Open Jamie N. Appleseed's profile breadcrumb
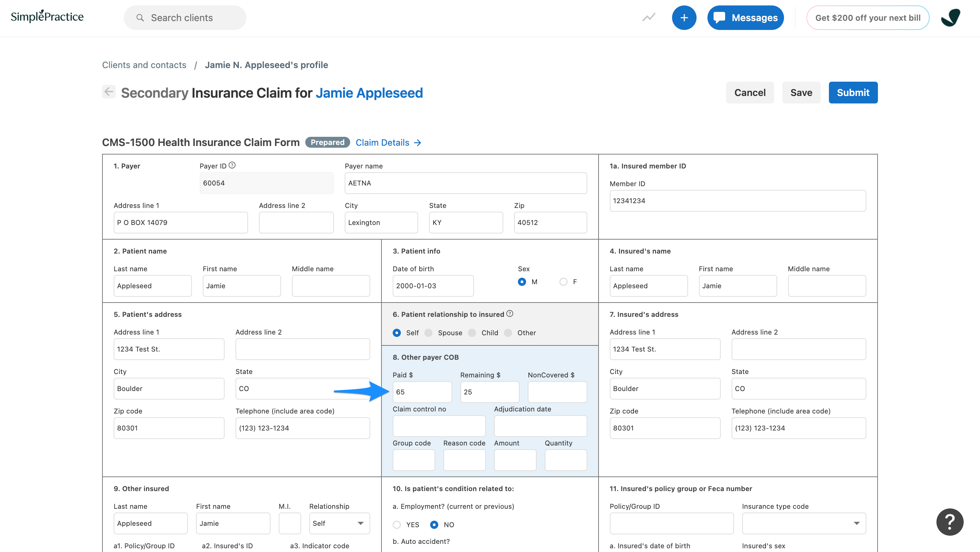The height and width of the screenshot is (552, 980). point(266,65)
